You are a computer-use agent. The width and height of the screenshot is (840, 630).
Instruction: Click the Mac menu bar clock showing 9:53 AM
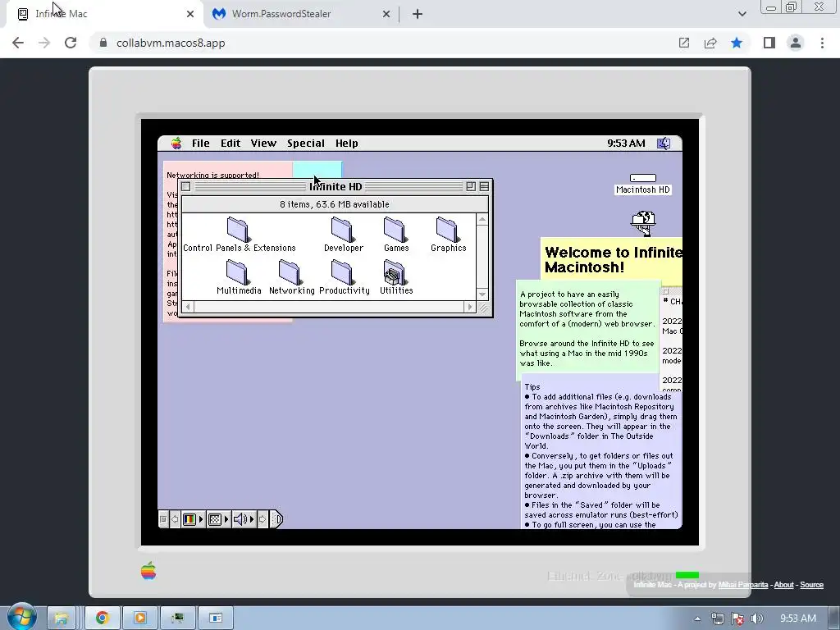(x=626, y=143)
